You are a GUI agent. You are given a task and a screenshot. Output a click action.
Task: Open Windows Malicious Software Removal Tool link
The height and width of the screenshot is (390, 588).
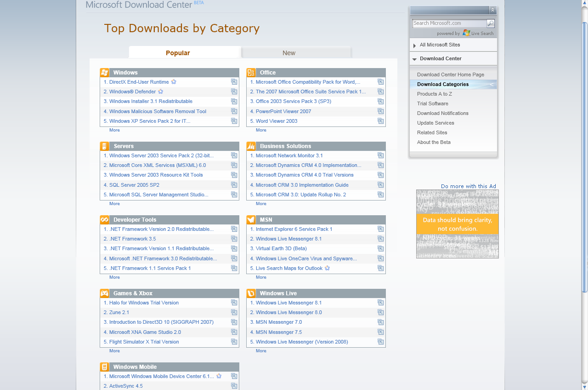coord(158,111)
